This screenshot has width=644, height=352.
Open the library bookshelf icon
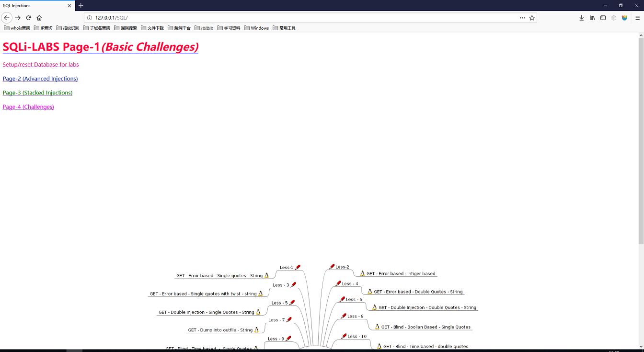click(x=592, y=18)
